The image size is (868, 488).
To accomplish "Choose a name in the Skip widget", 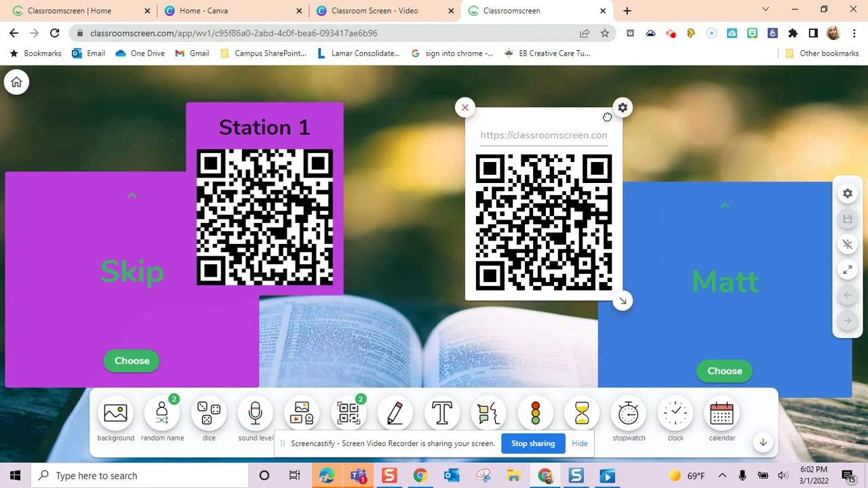I will [x=132, y=361].
